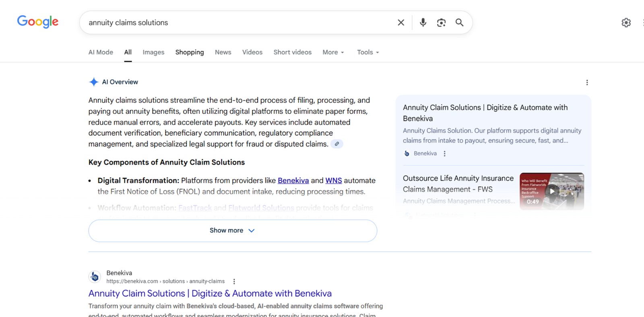The height and width of the screenshot is (317, 644).
Task: Go to the News tab
Action: [223, 52]
